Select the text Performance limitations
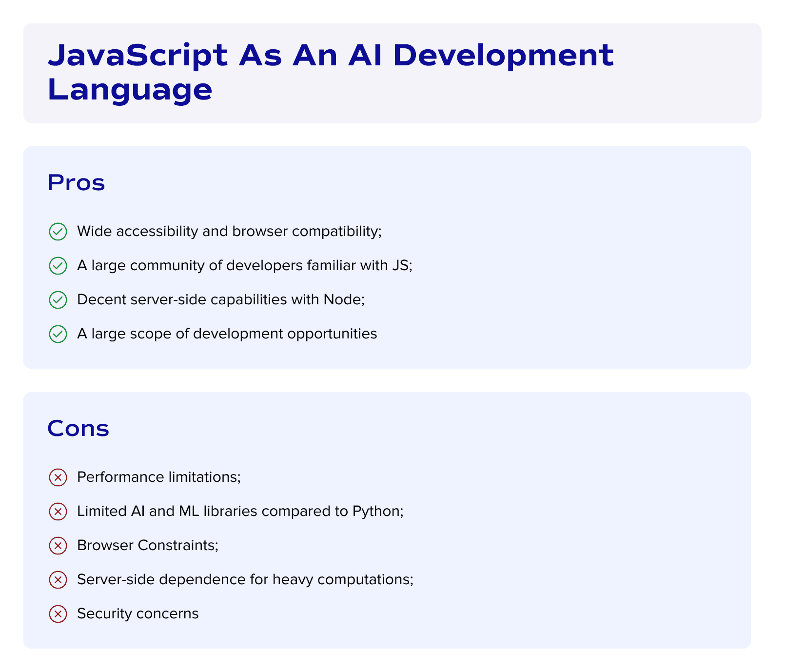Viewport: 785px width, 672px height. click(159, 477)
